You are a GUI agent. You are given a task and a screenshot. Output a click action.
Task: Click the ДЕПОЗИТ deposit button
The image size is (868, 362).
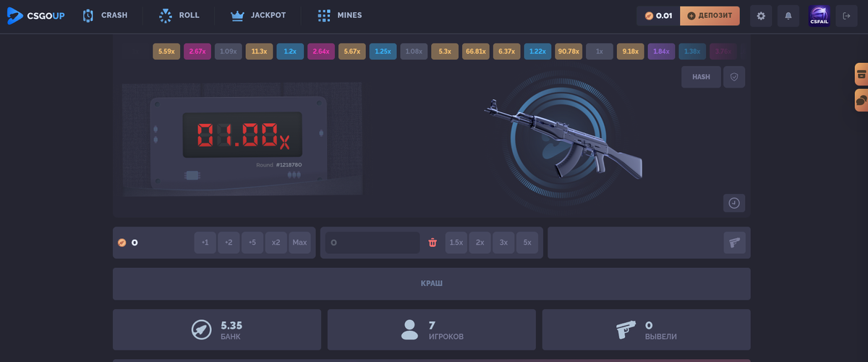click(x=710, y=16)
